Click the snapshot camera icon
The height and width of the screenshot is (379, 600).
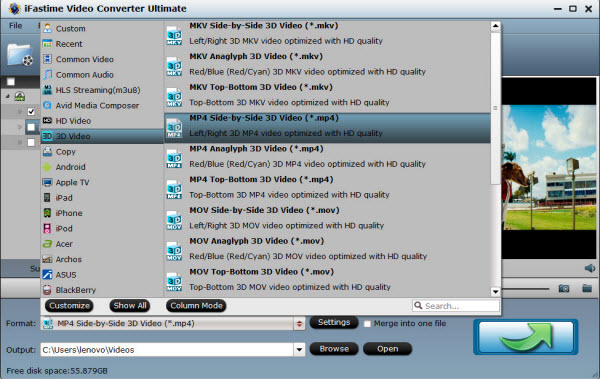564,288
